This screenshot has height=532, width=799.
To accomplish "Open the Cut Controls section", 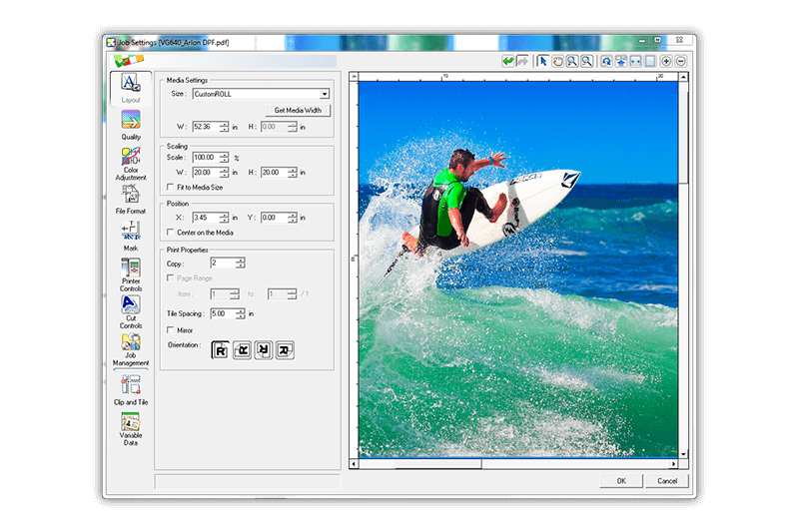I will pyautogui.click(x=131, y=305).
